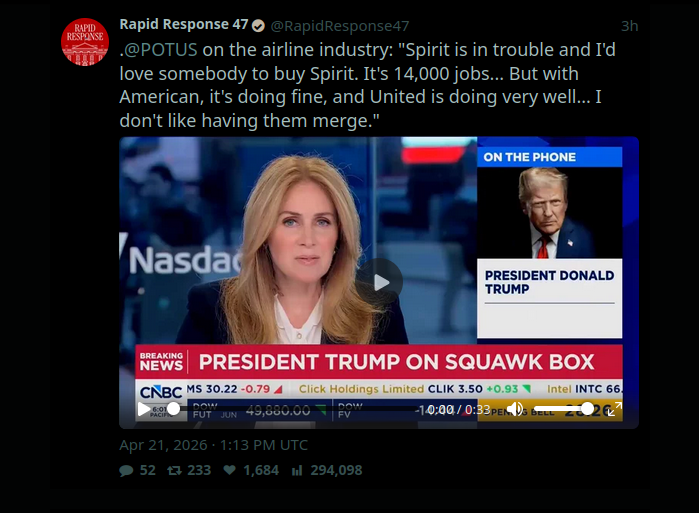
Task: Click the verified badge next to Rapid Response 47
Action: point(258,25)
